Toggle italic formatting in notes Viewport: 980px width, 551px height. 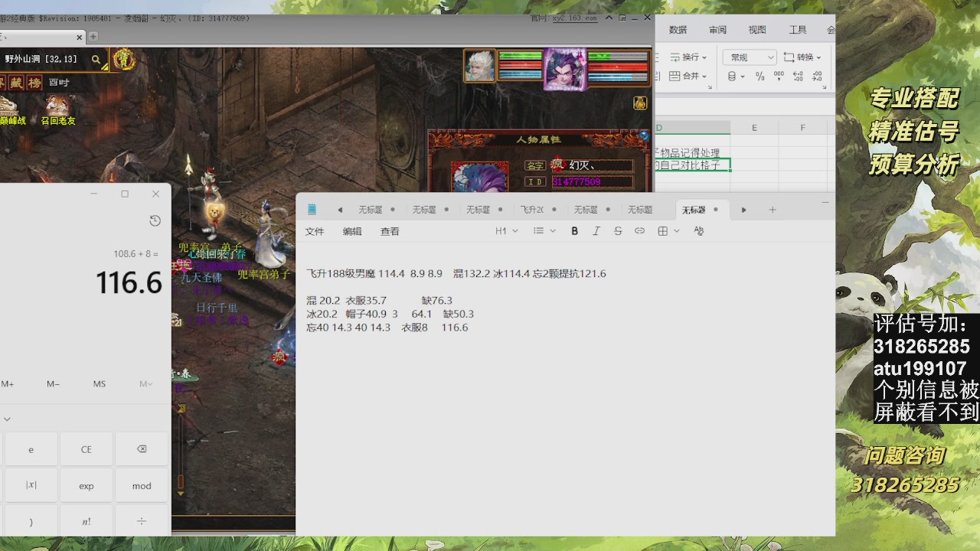(596, 231)
